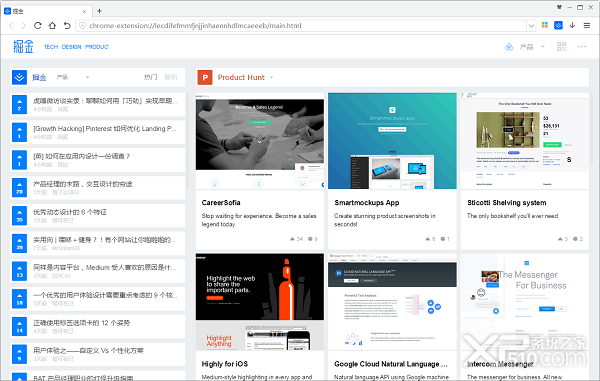Click the Highly highlighter preview image
Screen dimensions: 600x381
260,302
